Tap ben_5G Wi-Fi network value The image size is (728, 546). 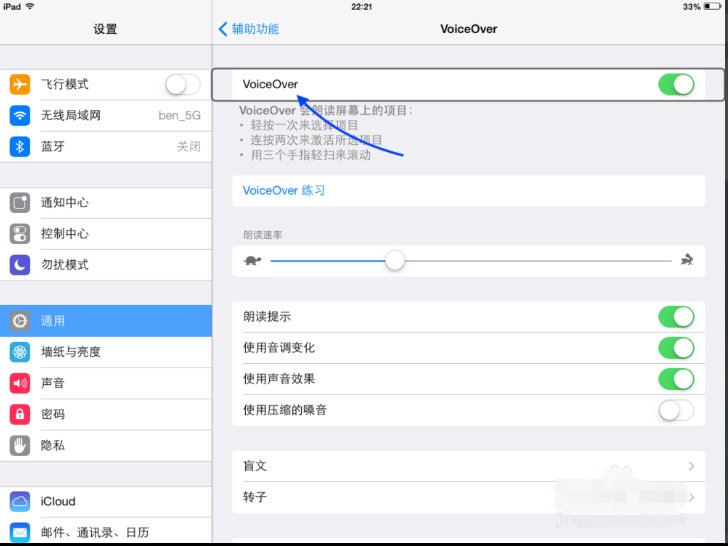[x=180, y=116]
